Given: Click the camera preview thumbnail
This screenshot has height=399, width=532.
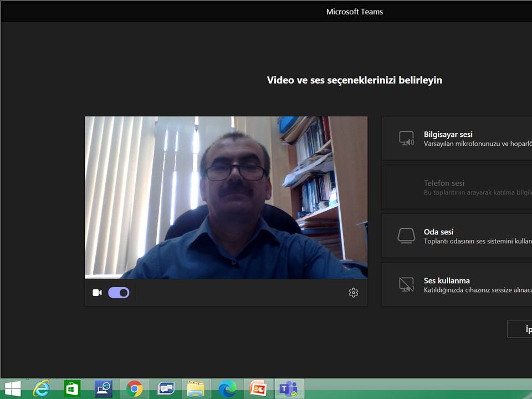Looking at the screenshot, I should (226, 197).
